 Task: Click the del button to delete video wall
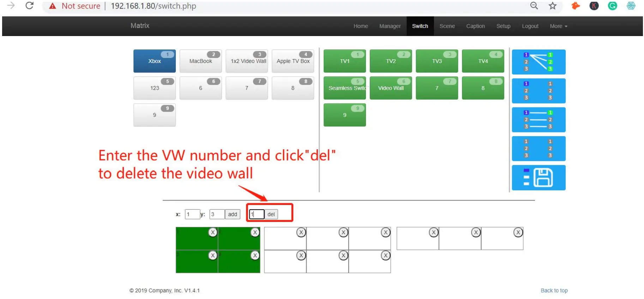271,214
